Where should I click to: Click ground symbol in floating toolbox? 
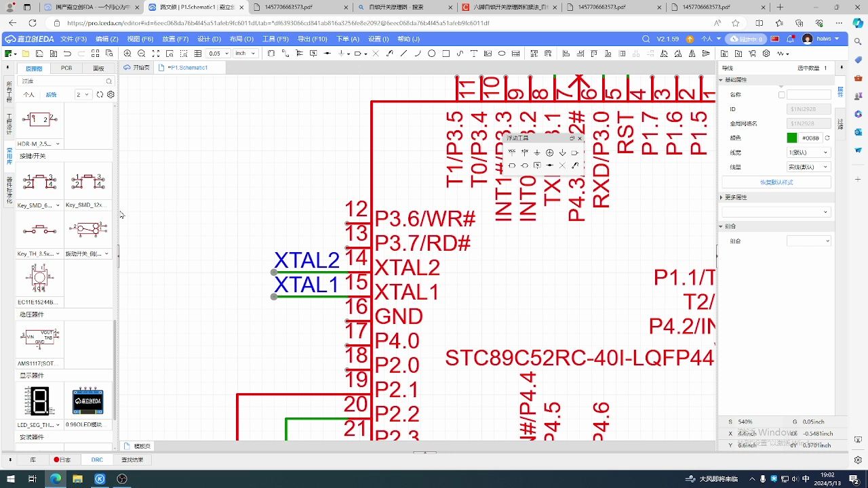pyautogui.click(x=537, y=152)
